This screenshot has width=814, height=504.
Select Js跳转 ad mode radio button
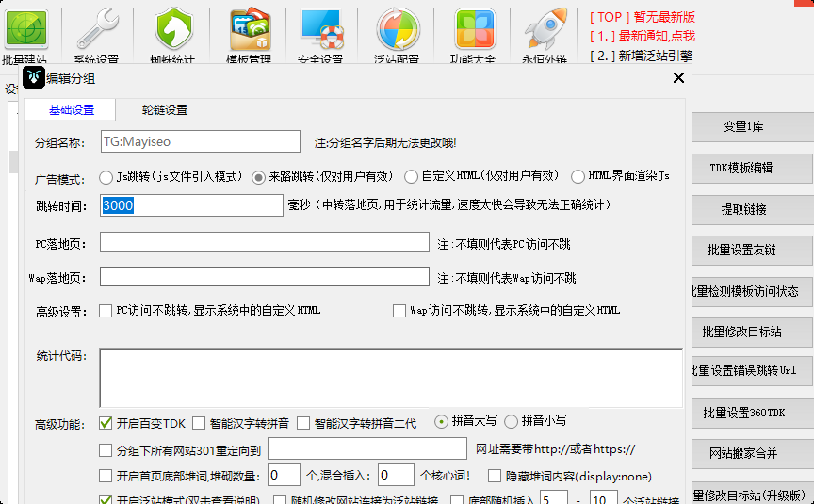click(x=106, y=177)
